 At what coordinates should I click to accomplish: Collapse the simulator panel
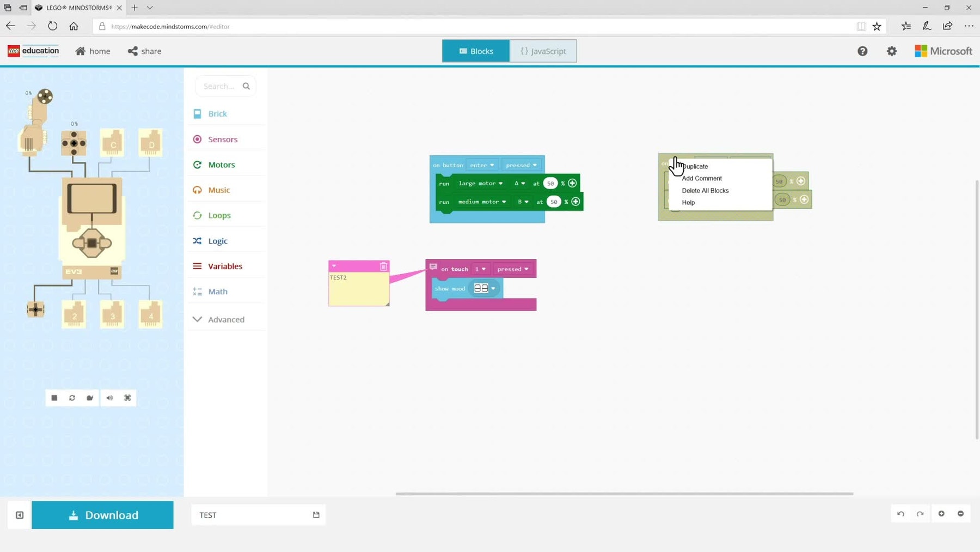[x=20, y=515]
